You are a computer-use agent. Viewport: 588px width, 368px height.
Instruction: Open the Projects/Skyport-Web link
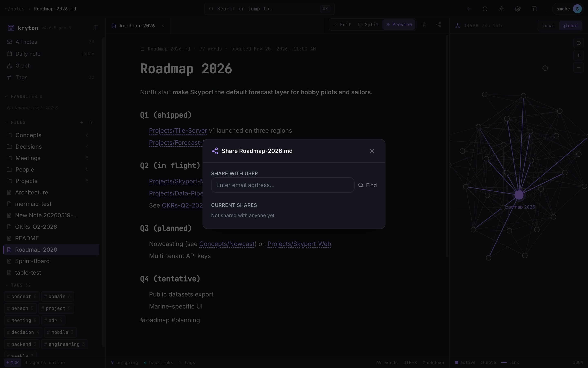(x=299, y=244)
